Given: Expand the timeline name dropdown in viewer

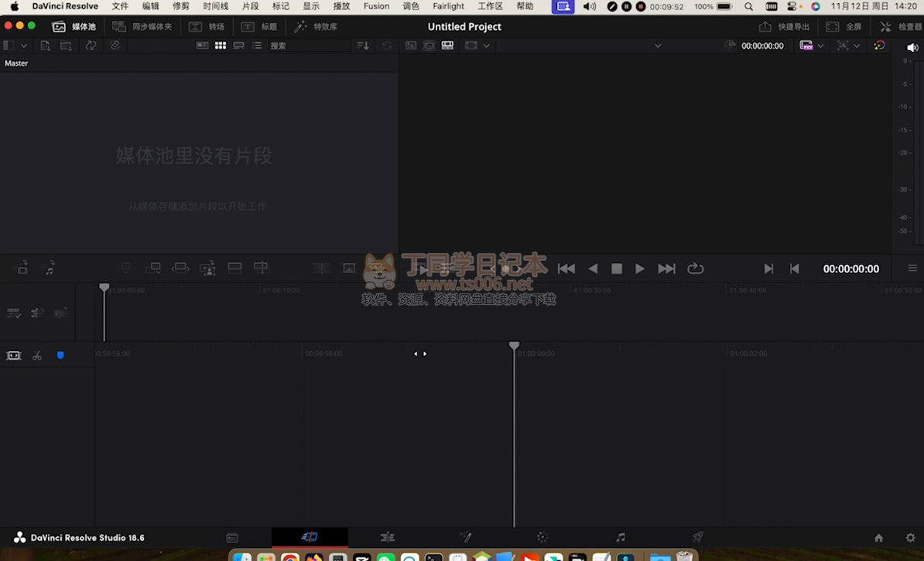Looking at the screenshot, I should point(658,46).
